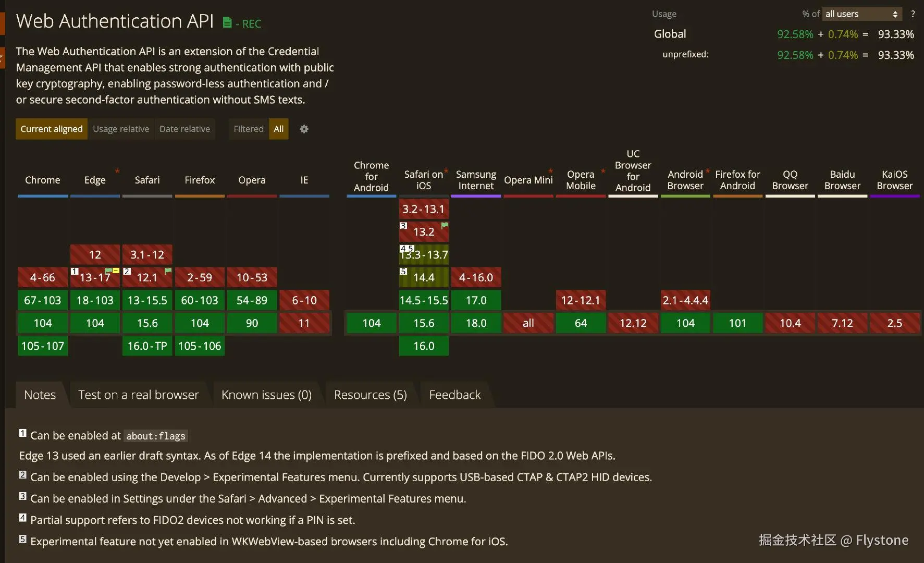Click the Opera Mini header
924x563 pixels.
[528, 180]
